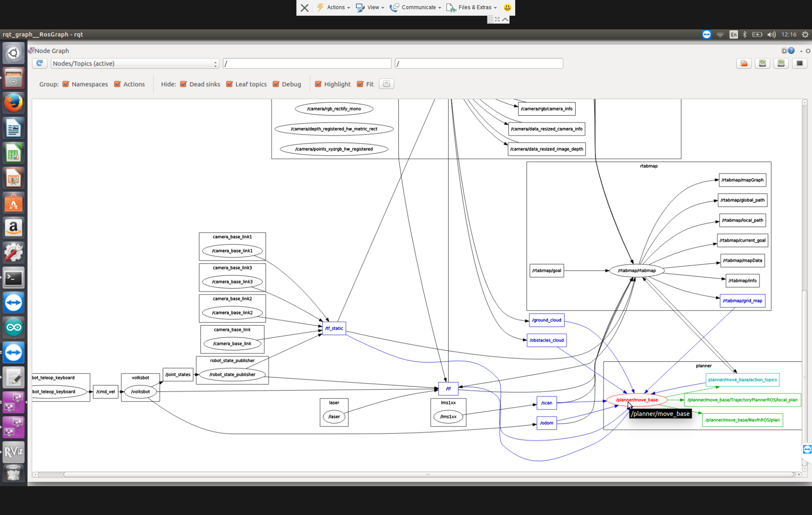Expand the TeamViewer View dropdown
This screenshot has width=812, height=515.
point(370,7)
